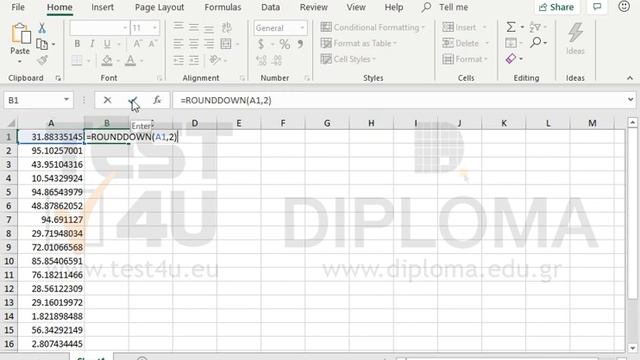
Task: Switch to Page Layout tab
Action: point(159,7)
